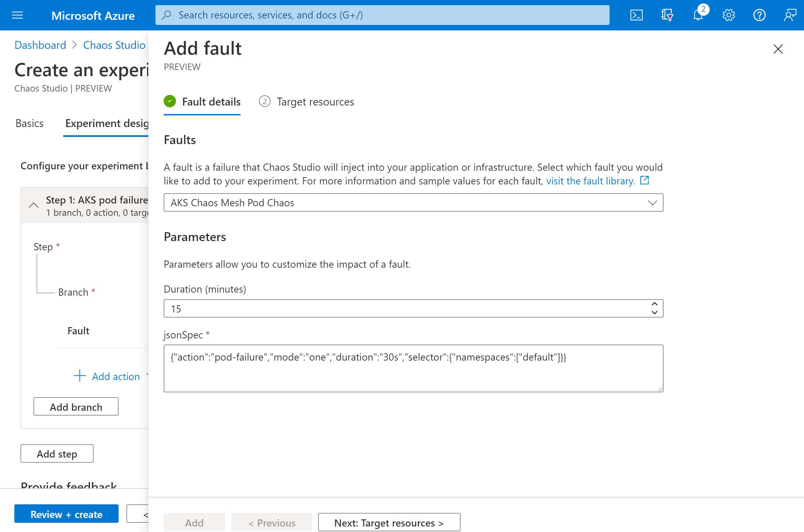The image size is (804, 532).
Task: Click the Chaos Studio notification bell icon
Action: (699, 15)
